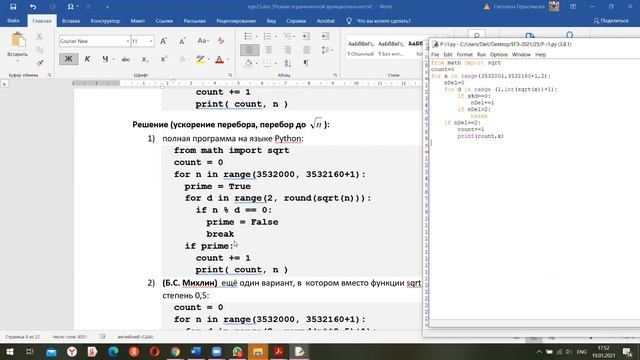Open the Файл tab
This screenshot has width=640, height=360.
[x=13, y=20]
